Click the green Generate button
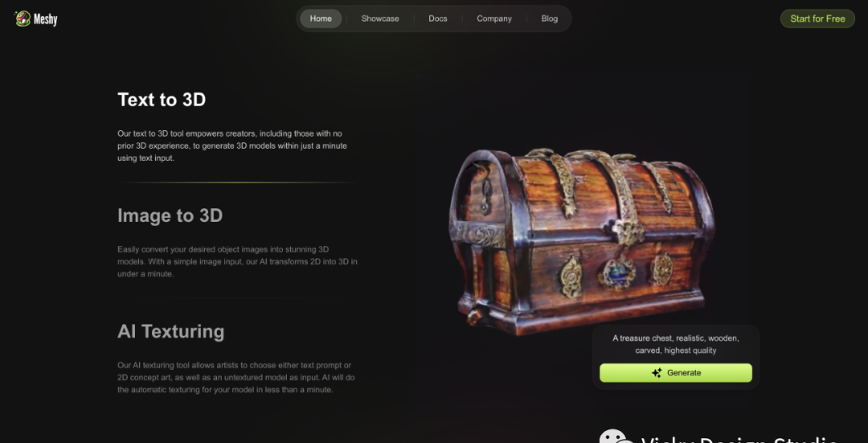Screen dimensions: 868x443 click(x=675, y=373)
